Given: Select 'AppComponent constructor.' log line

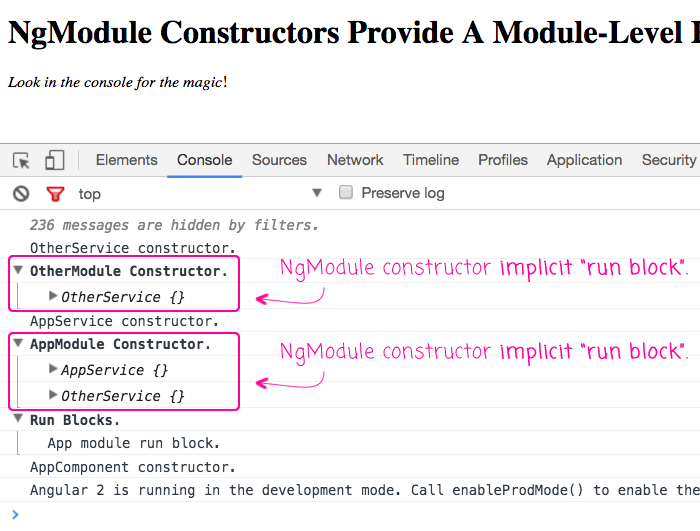Looking at the screenshot, I should [133, 467].
